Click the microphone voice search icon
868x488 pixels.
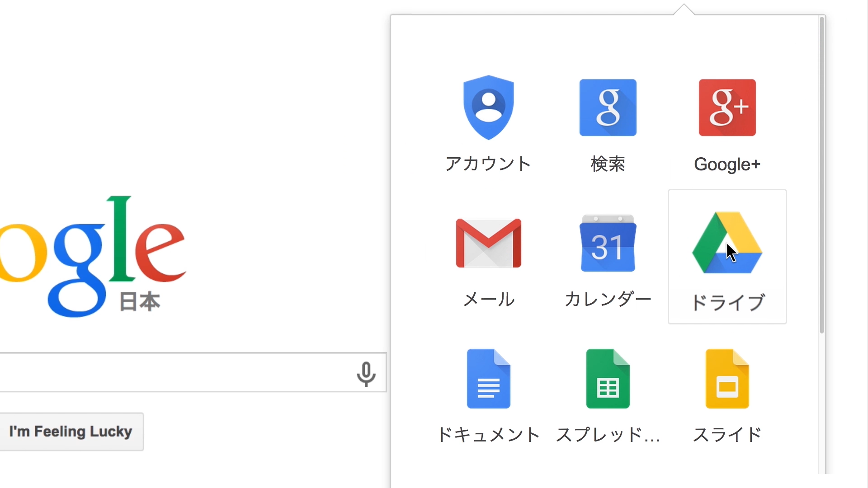pos(366,374)
